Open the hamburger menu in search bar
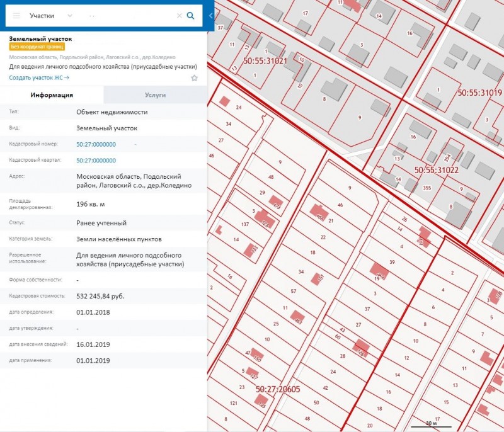Screen dimensions: 504x432 point(16,15)
